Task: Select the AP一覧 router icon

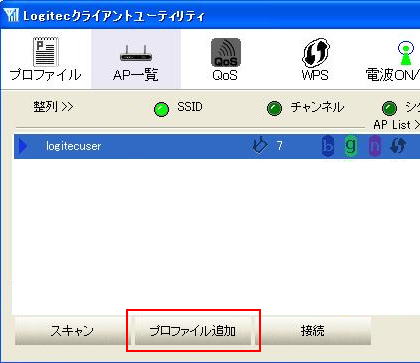Action: tap(136, 54)
